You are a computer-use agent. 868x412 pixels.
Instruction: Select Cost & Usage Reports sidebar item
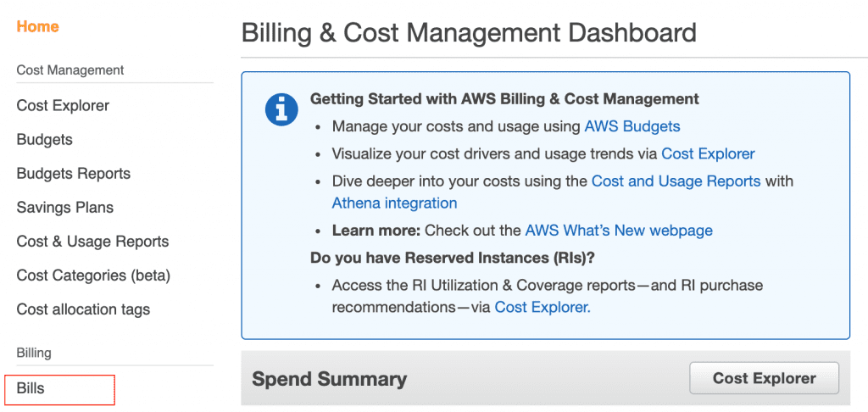[x=93, y=242]
